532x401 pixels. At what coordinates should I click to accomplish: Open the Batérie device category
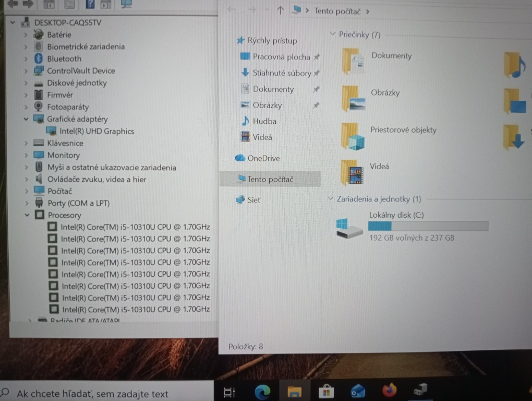pyautogui.click(x=26, y=34)
